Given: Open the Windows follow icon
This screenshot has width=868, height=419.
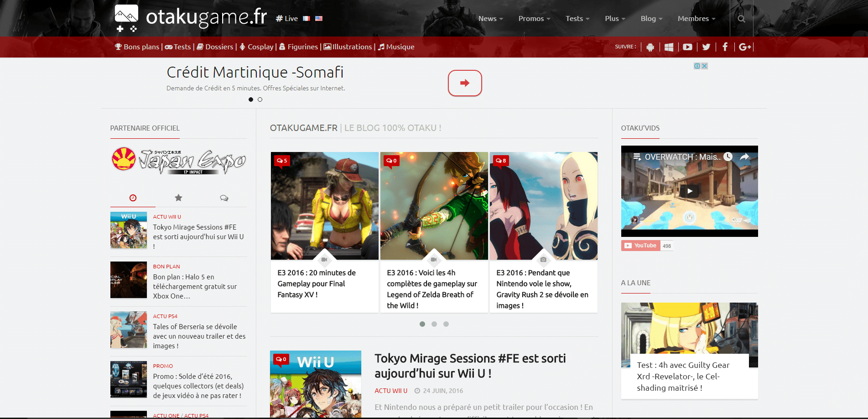Looking at the screenshot, I should pos(669,47).
